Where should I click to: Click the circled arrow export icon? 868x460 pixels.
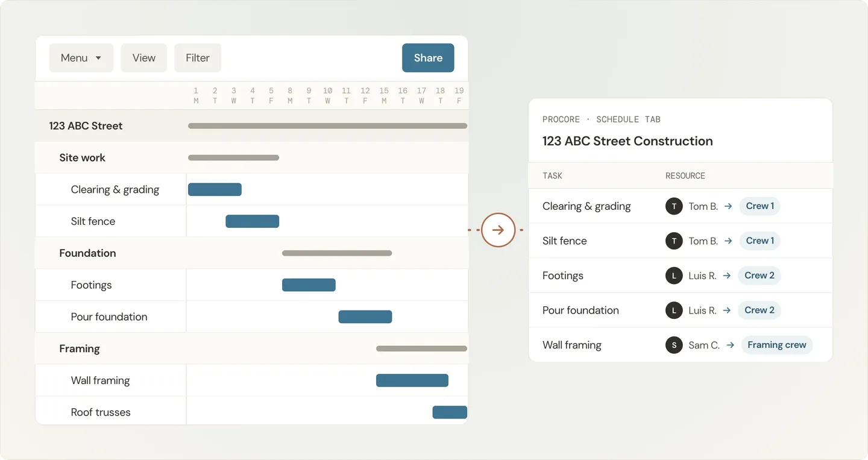pos(498,230)
